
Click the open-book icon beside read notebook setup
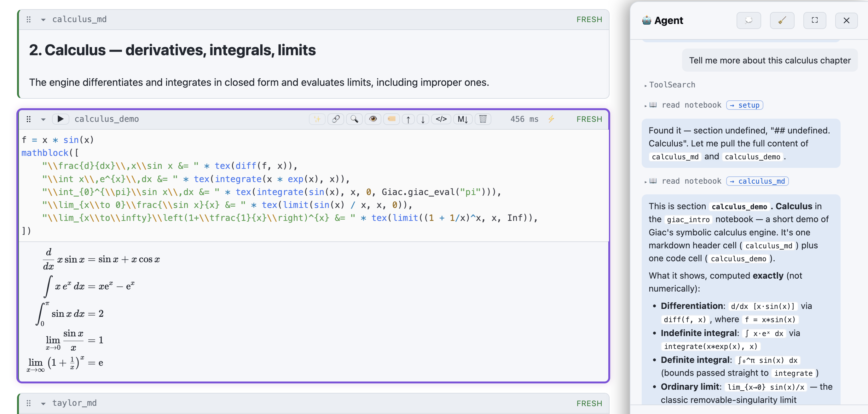(653, 105)
